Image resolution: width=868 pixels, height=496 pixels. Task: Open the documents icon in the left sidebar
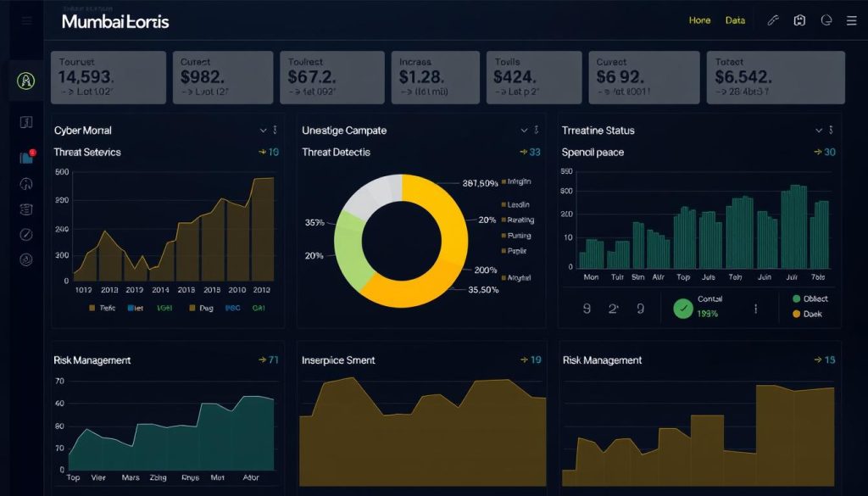pyautogui.click(x=25, y=120)
